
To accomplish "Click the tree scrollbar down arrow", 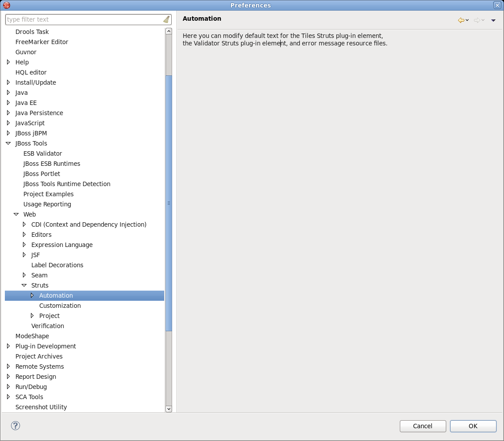I will tap(169, 409).
